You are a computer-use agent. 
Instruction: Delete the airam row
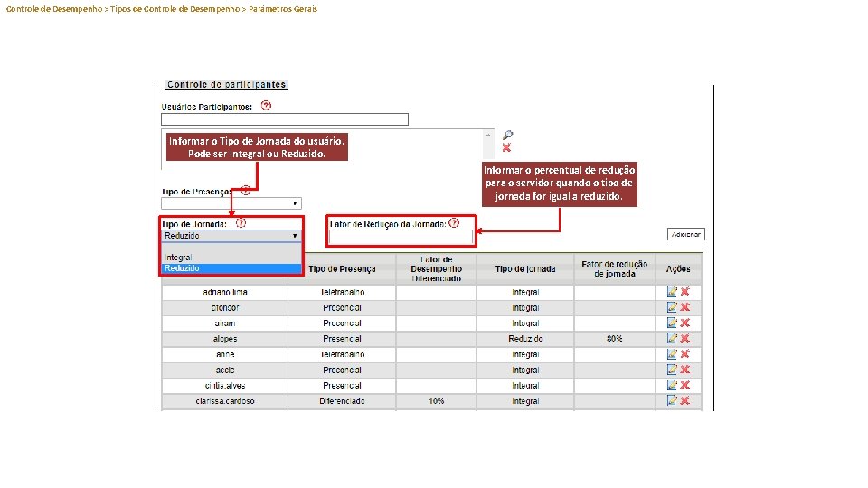[x=685, y=323]
